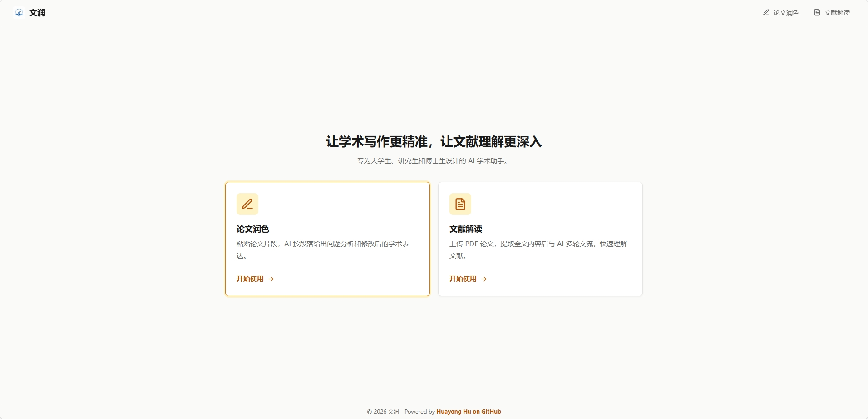This screenshot has height=419, width=868.
Task: Click the pencil icon tile in the 论文润色 card
Action: pos(247,204)
